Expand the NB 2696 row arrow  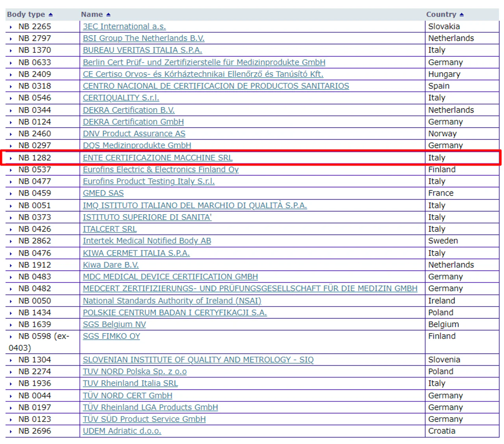pyautogui.click(x=11, y=431)
